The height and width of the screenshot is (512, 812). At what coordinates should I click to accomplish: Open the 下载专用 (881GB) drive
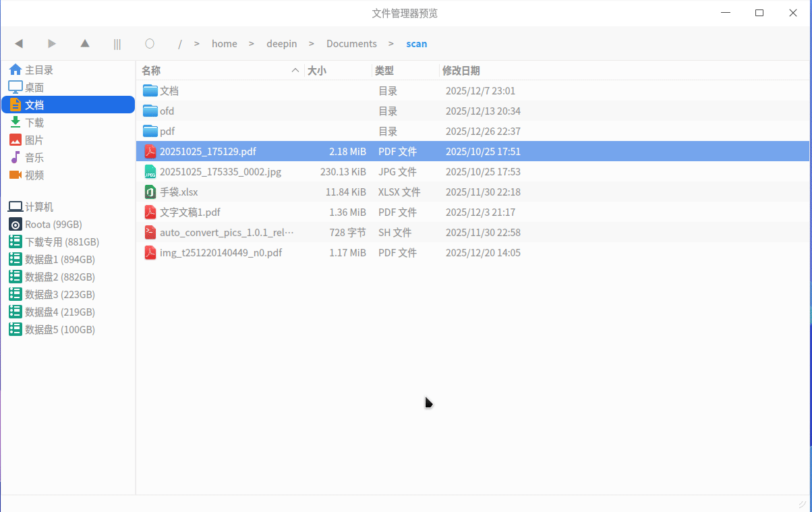pos(68,242)
